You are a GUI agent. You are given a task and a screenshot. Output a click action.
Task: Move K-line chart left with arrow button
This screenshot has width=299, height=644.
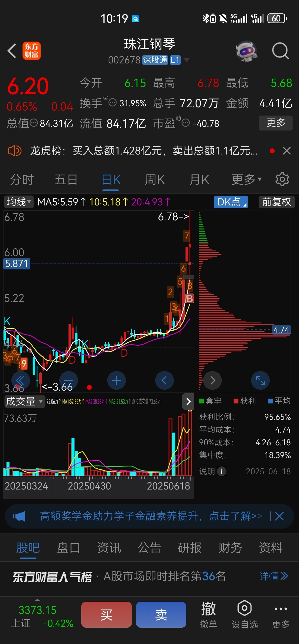[x=164, y=381]
